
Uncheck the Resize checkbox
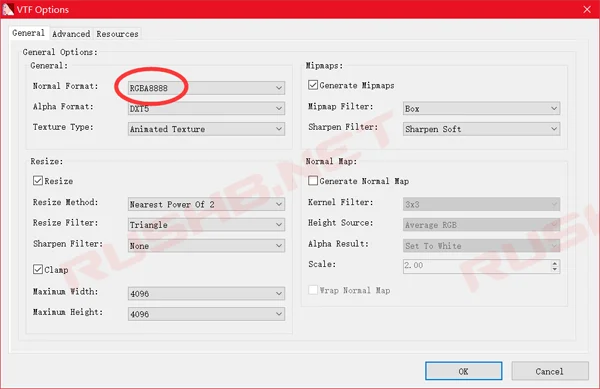pos(38,181)
